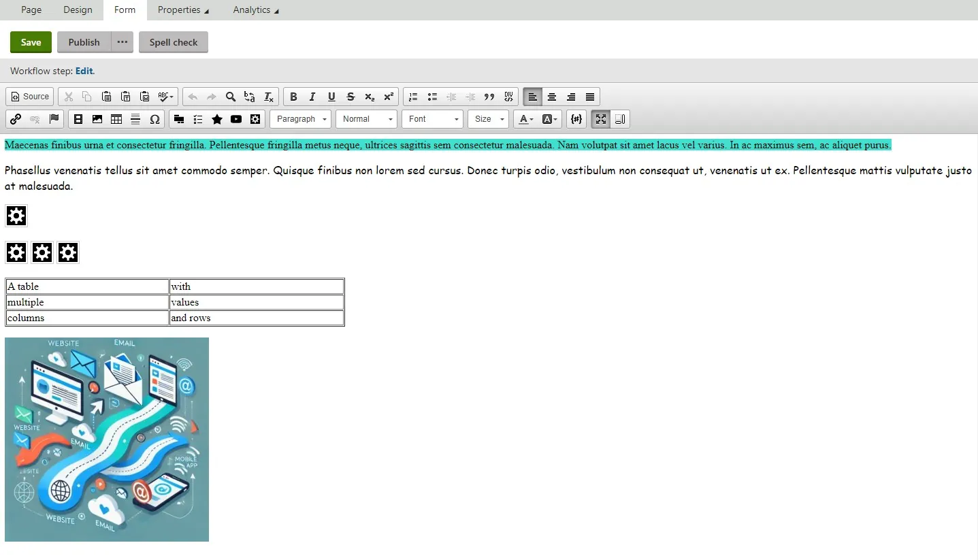This screenshot has height=560, width=978.
Task: Open the ABC spell checker dropdown
Action: pos(166,97)
